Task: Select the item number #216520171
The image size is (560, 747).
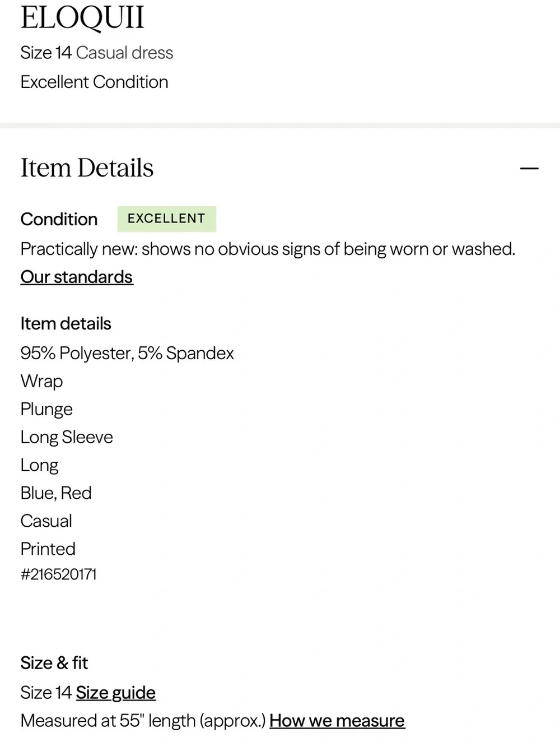Action: click(58, 574)
